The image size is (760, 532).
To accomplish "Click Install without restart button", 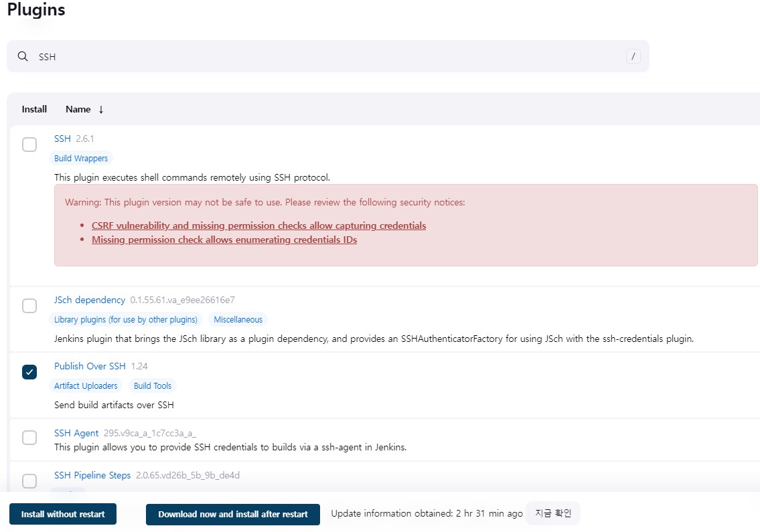I will (63, 514).
